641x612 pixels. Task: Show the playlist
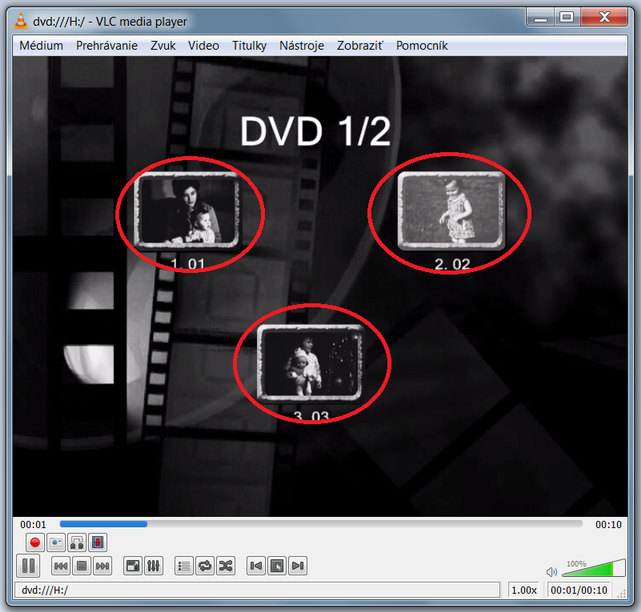coord(184,566)
